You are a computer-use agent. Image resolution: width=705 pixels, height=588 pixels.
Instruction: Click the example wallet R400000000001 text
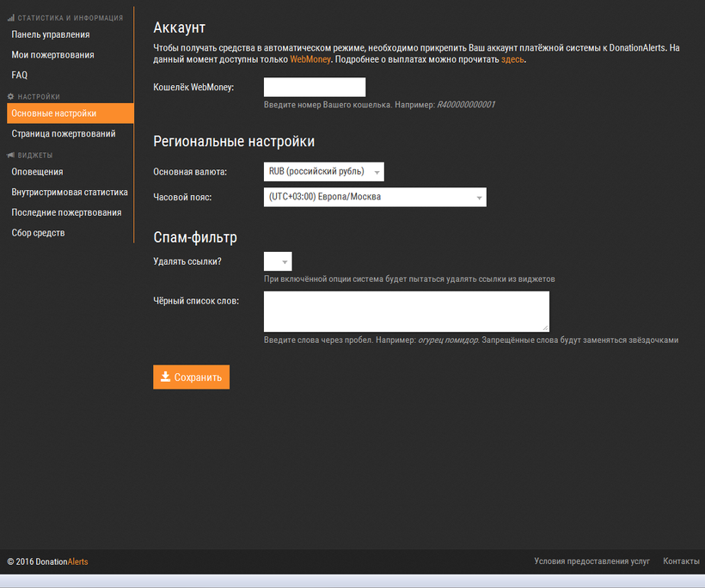[466, 105]
